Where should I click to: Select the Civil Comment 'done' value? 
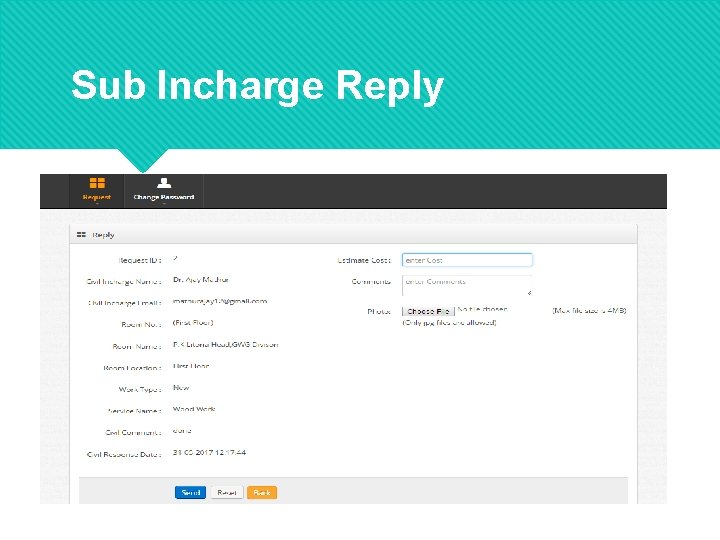point(182,431)
